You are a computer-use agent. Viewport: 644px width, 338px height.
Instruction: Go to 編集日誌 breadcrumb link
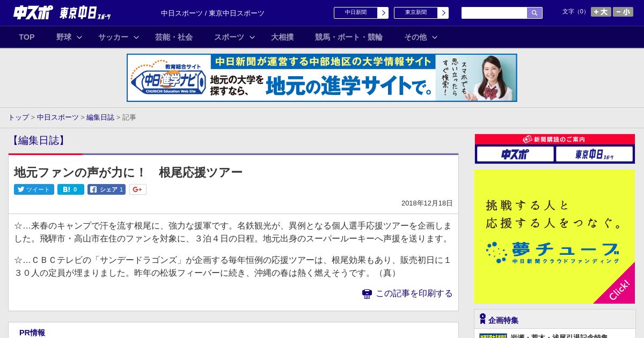(100, 117)
